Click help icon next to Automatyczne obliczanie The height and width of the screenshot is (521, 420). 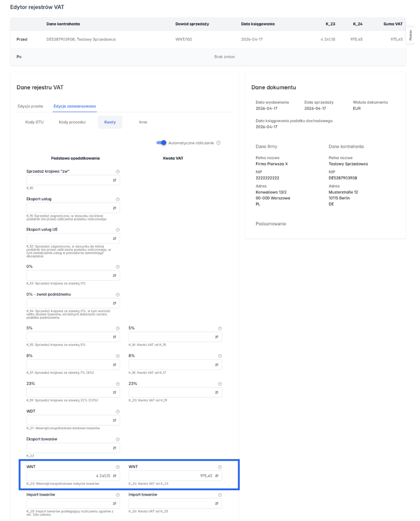[x=218, y=143]
